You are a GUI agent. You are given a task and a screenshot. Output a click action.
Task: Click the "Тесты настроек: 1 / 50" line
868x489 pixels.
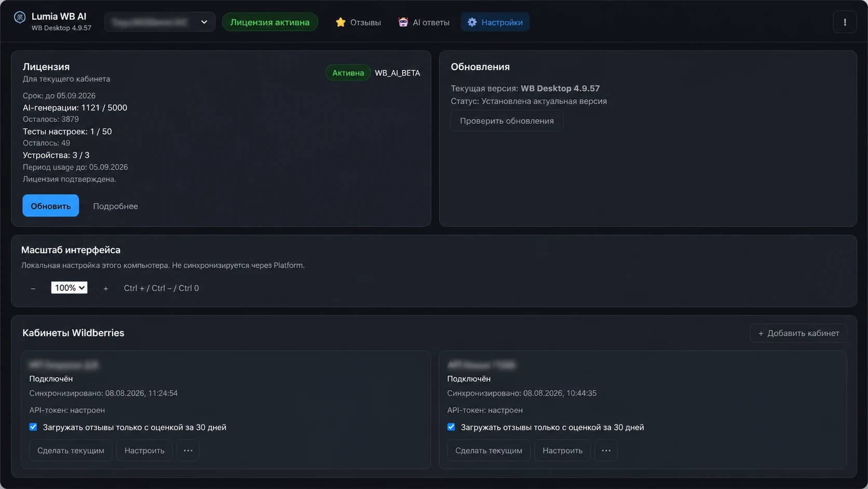67,131
